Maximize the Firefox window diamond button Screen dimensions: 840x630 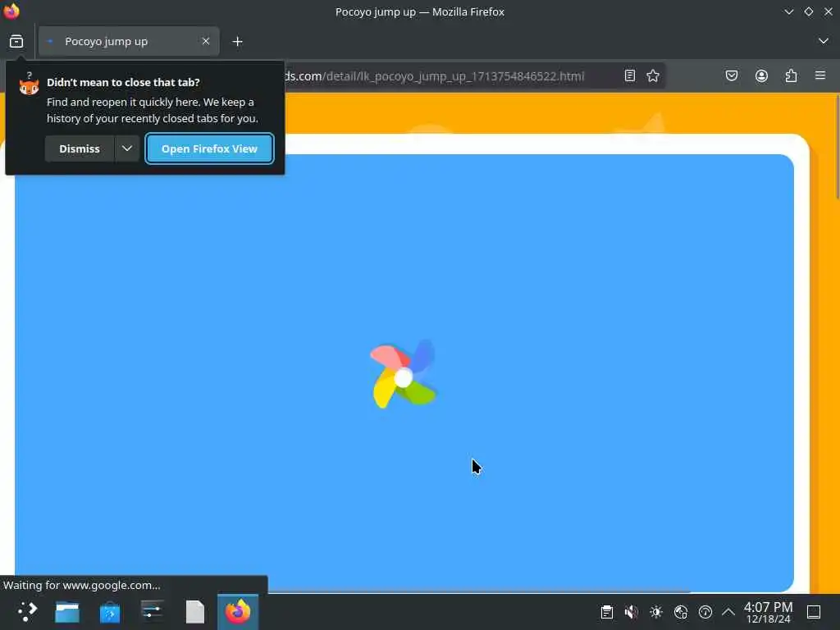point(808,11)
